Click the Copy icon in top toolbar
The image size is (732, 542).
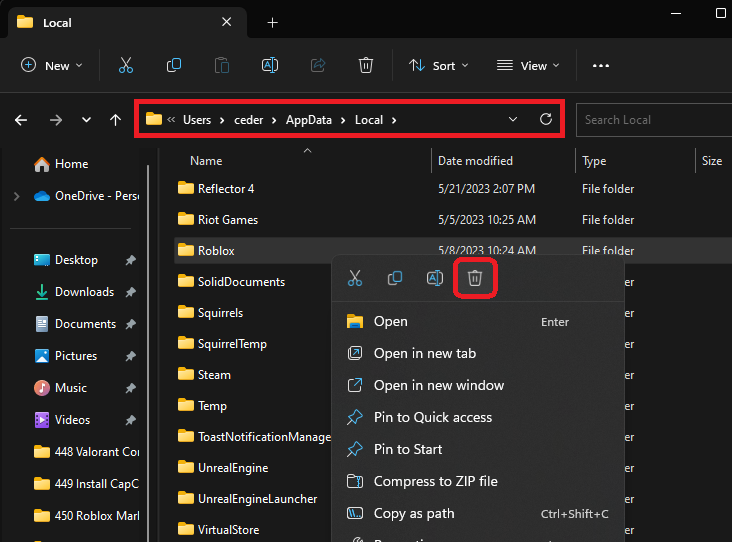coord(174,65)
